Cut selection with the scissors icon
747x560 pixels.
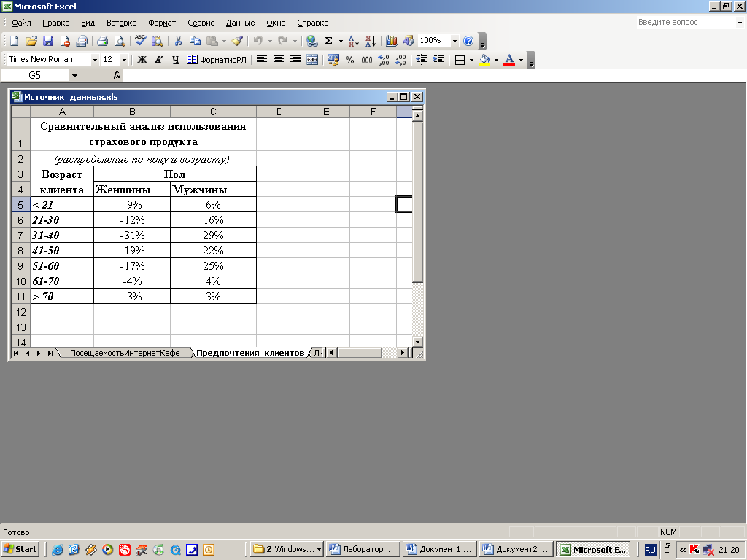(x=178, y=41)
